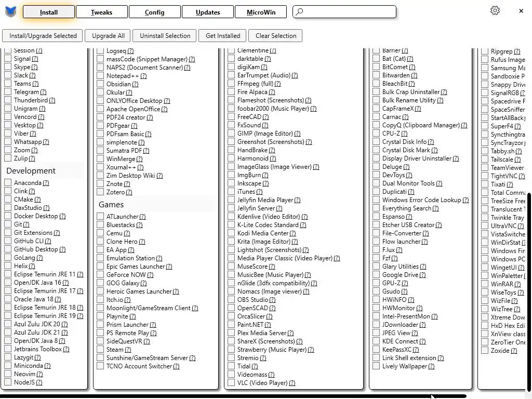The image size is (532, 399).
Task: Tick the Epic Games Launcher checkbox
Action: pyautogui.click(x=100, y=267)
